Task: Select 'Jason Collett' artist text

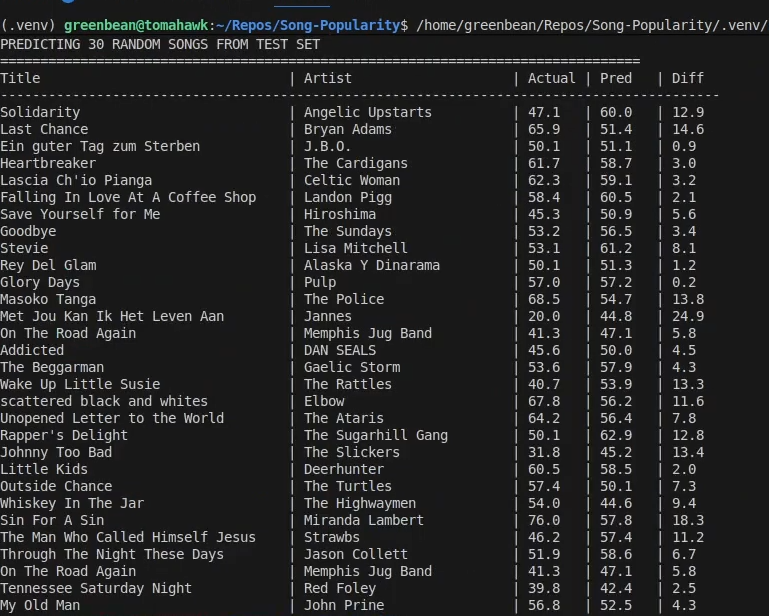Action: [x=356, y=554]
